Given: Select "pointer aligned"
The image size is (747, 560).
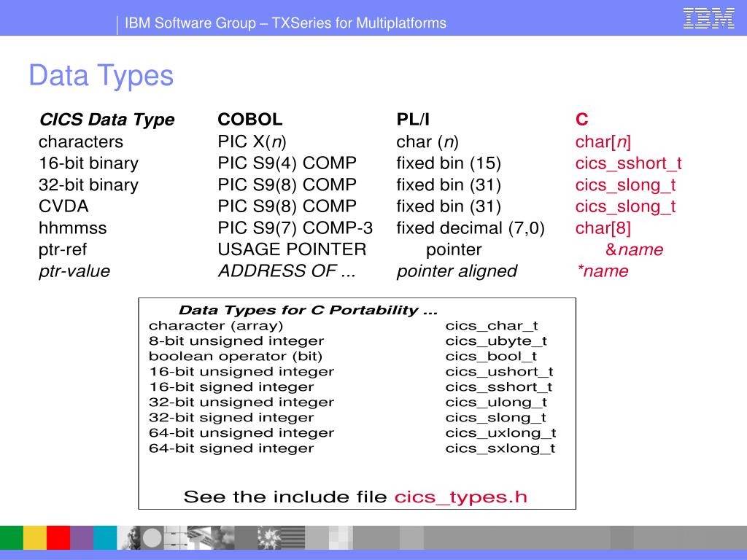Looking at the screenshot, I should (x=457, y=271).
